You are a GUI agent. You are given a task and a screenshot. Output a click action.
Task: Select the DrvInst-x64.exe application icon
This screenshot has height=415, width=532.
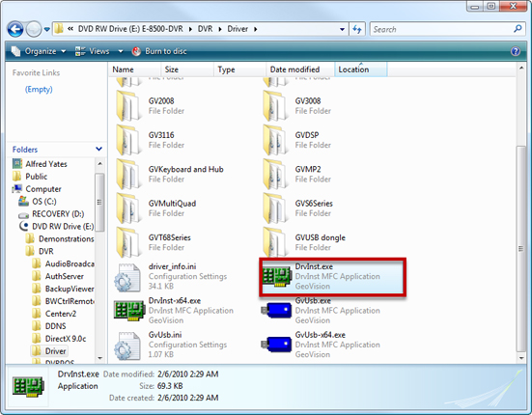coord(129,311)
